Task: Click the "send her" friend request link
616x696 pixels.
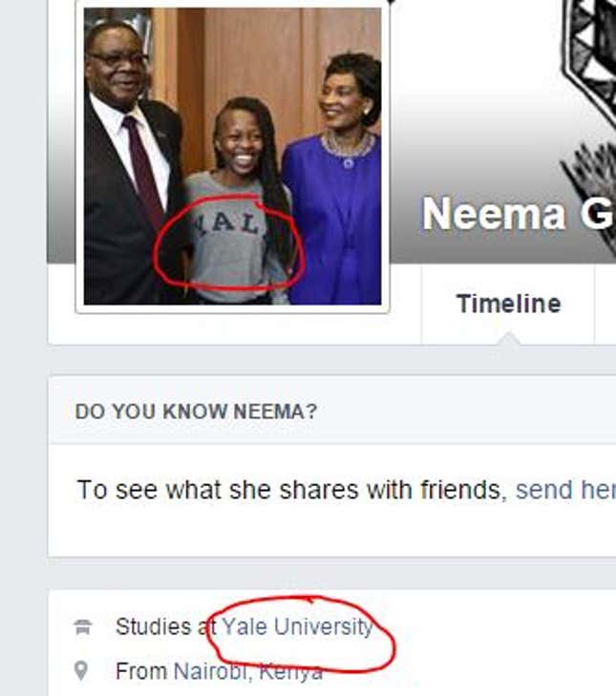Action: point(564,491)
